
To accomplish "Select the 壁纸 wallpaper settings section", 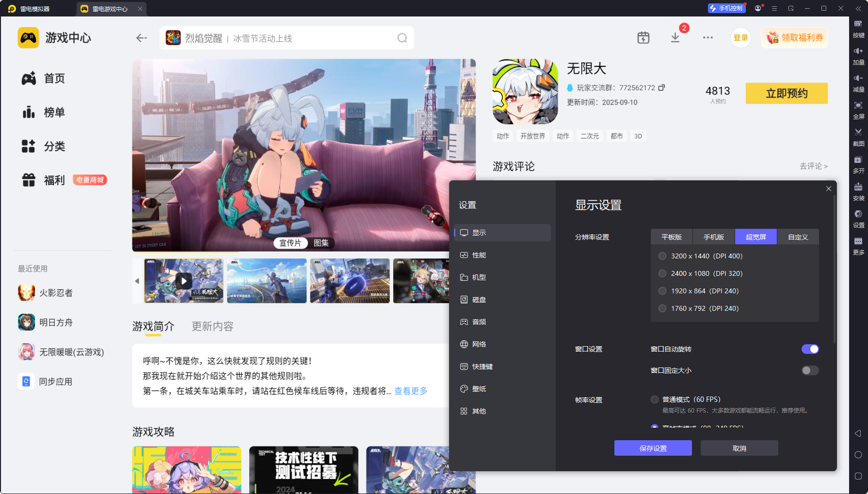I will 479,388.
